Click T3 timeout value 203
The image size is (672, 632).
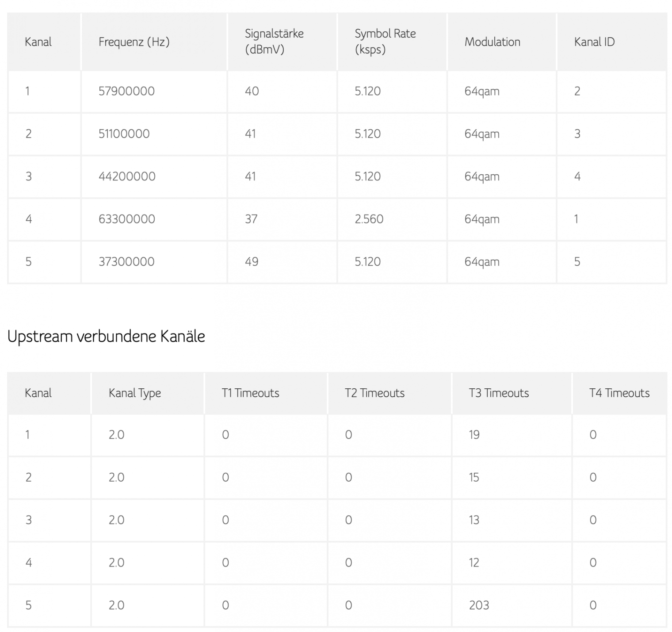(479, 605)
